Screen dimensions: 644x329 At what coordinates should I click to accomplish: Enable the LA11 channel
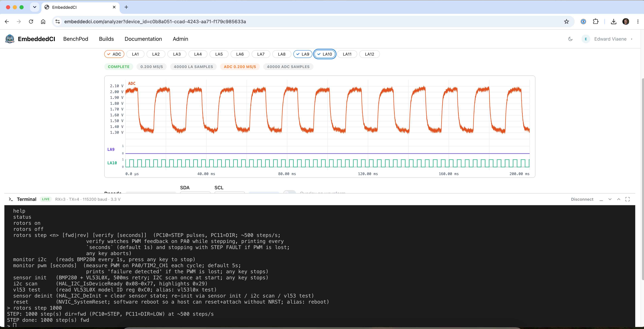click(x=347, y=54)
